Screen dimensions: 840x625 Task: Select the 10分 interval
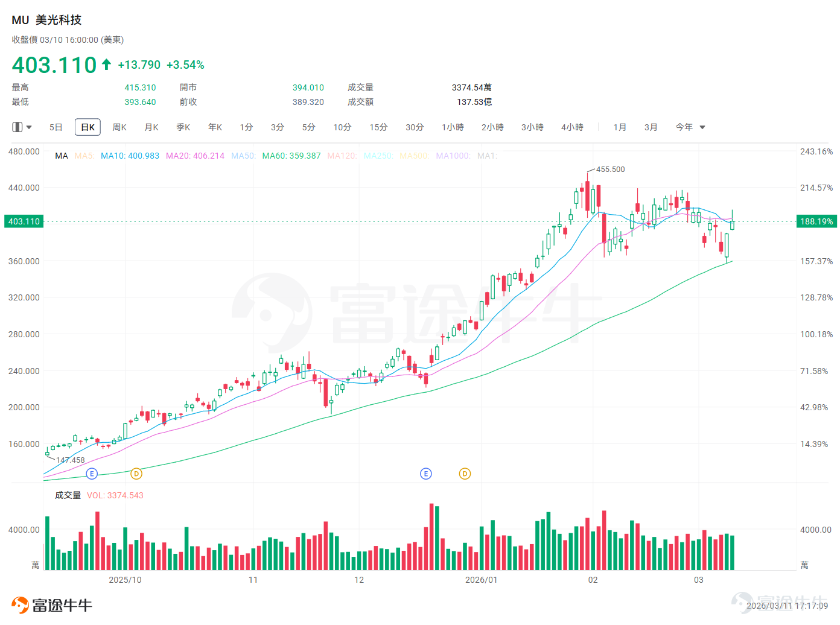click(x=343, y=127)
